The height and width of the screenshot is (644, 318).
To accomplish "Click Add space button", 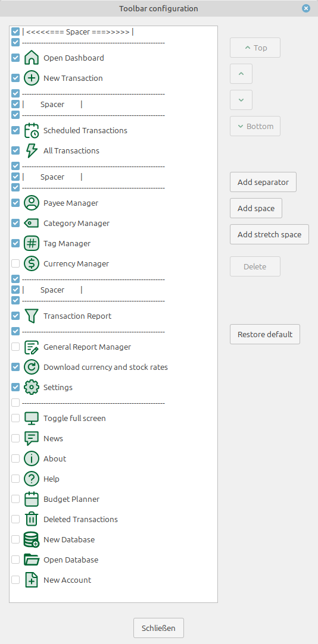I will tap(256, 208).
